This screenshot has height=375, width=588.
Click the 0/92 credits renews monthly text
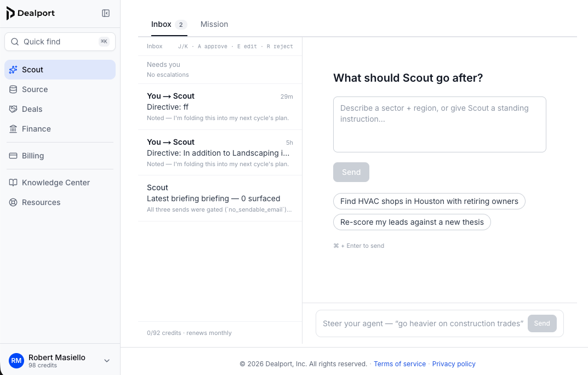(x=189, y=333)
